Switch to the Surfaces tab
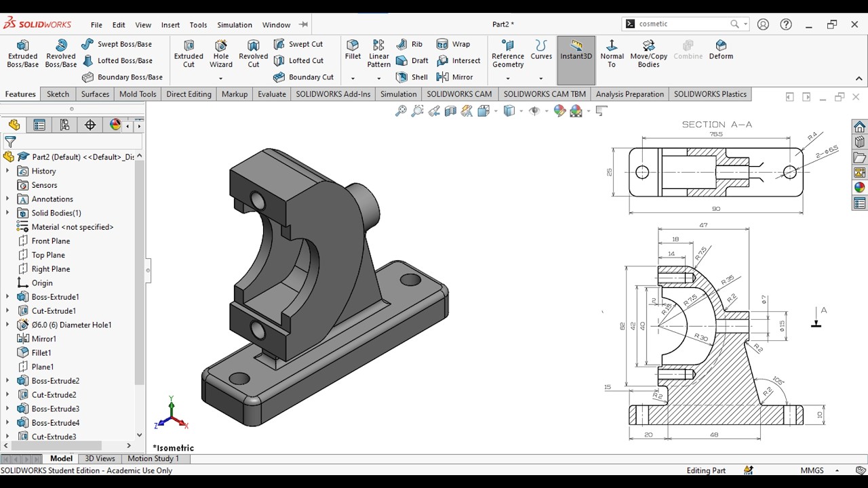This screenshot has width=868, height=488. point(95,94)
